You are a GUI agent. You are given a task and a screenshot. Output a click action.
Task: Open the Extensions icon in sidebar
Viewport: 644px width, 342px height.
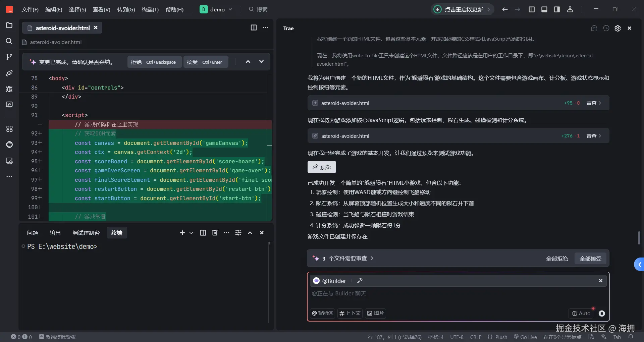click(9, 129)
